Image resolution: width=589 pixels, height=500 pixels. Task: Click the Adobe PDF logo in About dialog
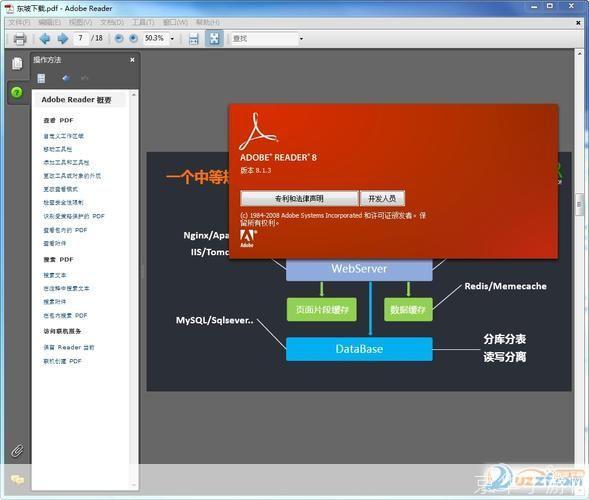(258, 131)
